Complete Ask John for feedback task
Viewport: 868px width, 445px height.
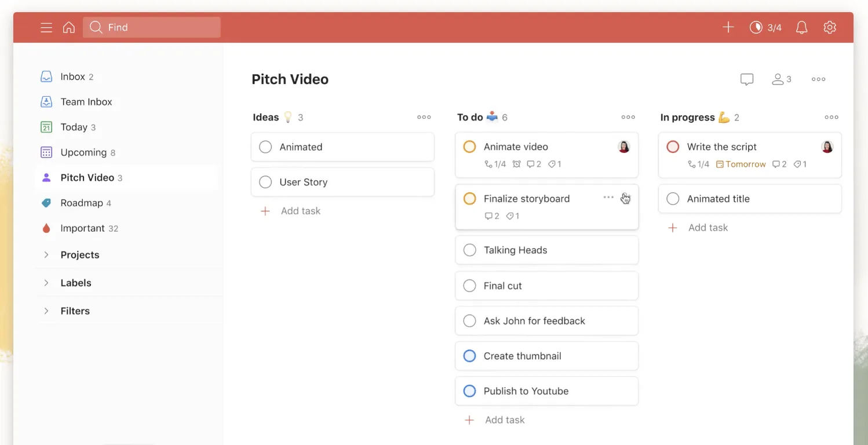point(470,321)
